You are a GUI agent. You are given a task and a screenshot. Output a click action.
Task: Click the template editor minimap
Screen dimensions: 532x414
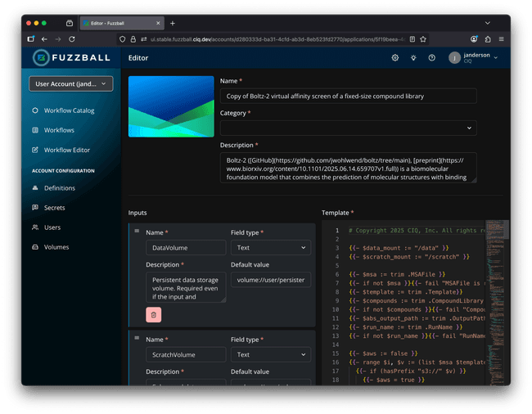[x=494, y=303]
